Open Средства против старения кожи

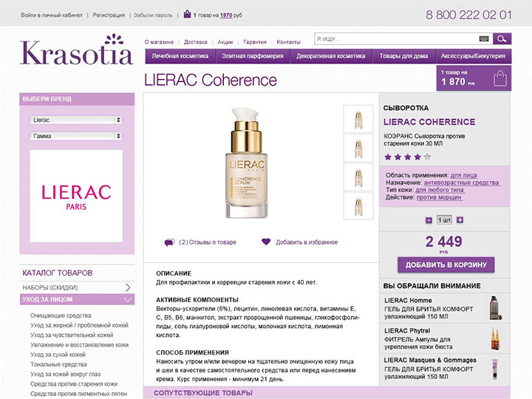74,384
